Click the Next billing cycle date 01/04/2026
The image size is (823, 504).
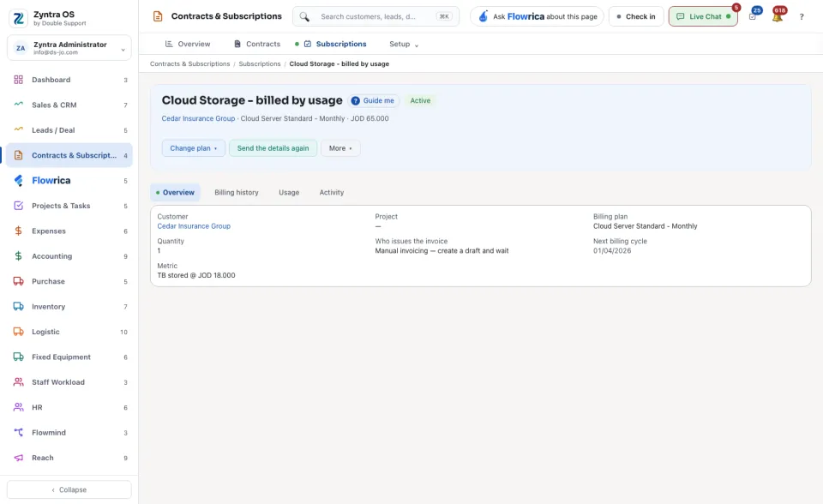tap(612, 251)
